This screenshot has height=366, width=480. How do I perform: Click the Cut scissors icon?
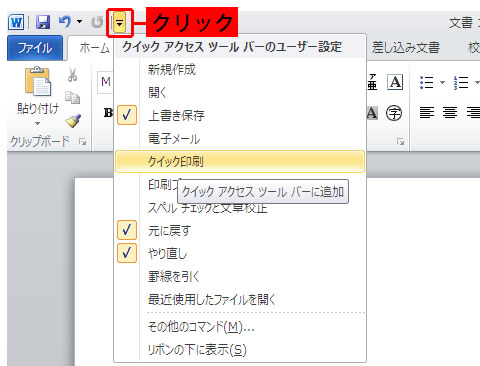[72, 75]
